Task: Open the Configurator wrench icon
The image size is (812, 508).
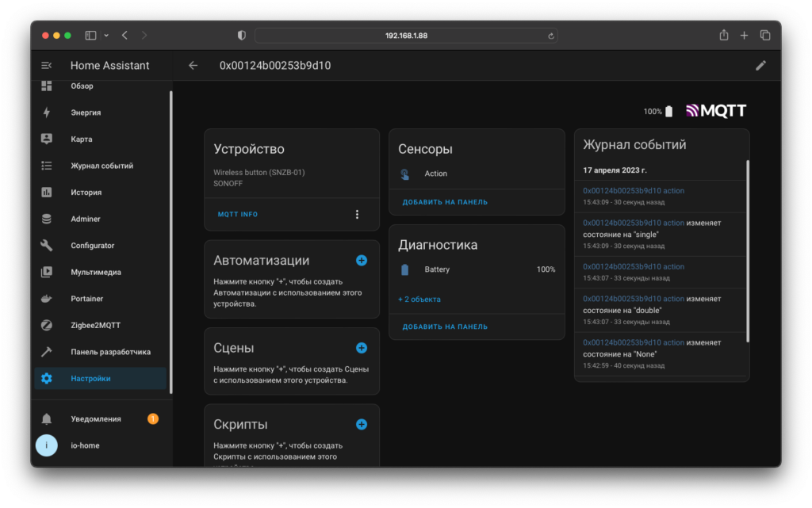Action: click(47, 245)
